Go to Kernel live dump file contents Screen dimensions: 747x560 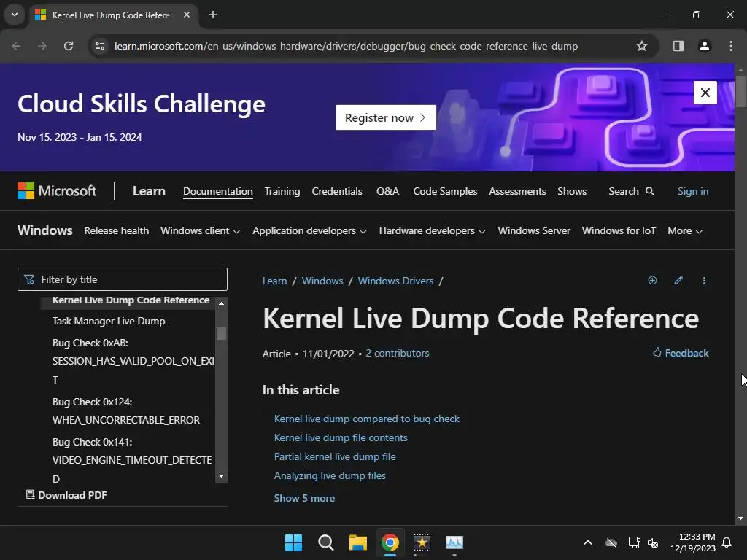click(x=341, y=438)
